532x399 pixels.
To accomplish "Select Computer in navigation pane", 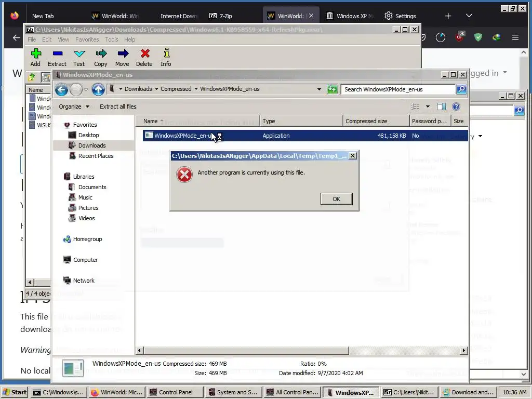I will tap(85, 260).
